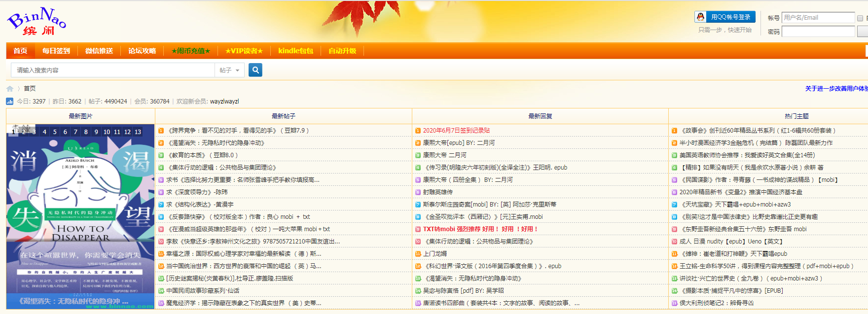
Task: Open 《天坑宝藏》天下霸唱 topic link
Action: click(735, 205)
